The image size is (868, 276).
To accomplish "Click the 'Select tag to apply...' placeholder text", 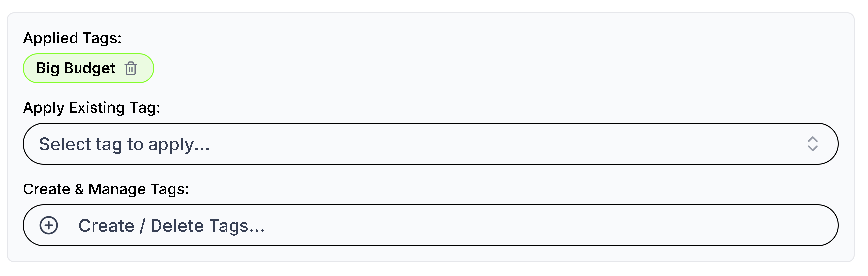I will pyautogui.click(x=124, y=144).
